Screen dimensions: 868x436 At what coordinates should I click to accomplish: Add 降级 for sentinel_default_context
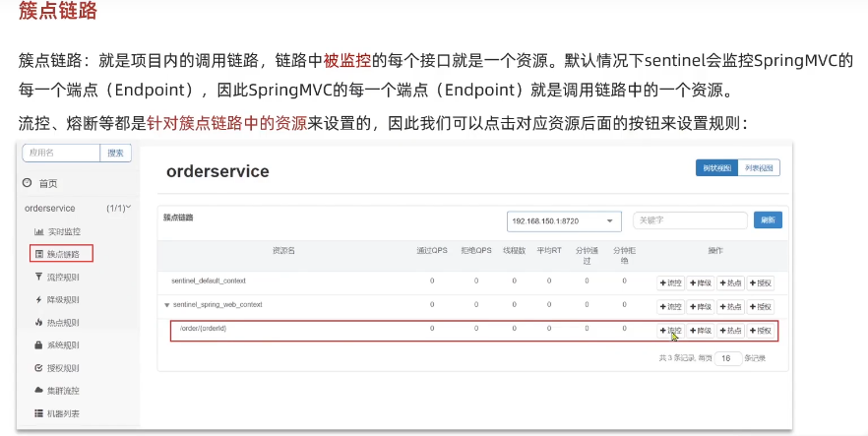(701, 282)
